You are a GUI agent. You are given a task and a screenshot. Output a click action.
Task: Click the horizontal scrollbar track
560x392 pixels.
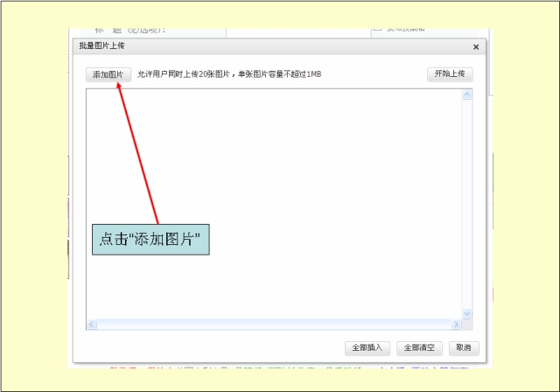(271, 325)
